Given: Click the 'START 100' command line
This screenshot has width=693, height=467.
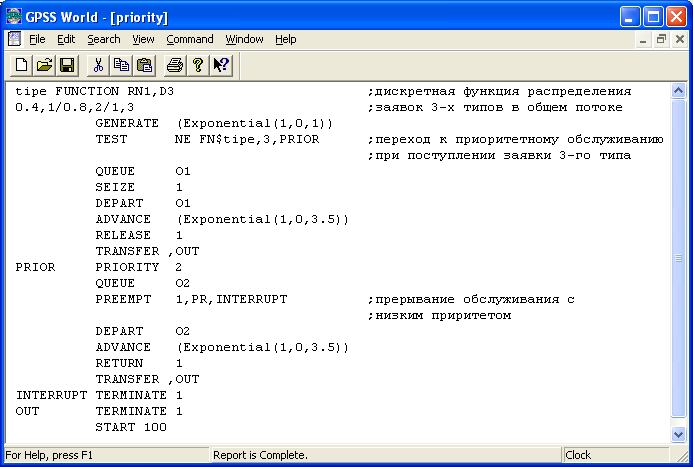Looking at the screenshot, I should pyautogui.click(x=131, y=427).
